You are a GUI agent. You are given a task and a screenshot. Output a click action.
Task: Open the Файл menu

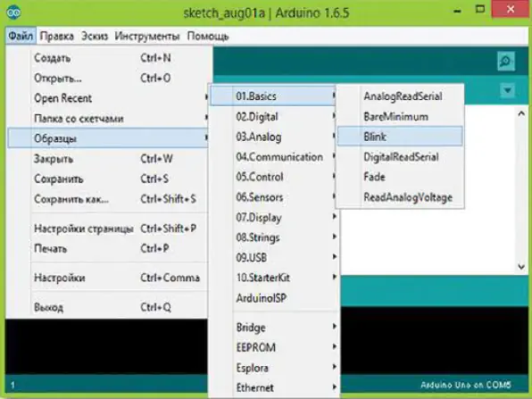tap(21, 36)
